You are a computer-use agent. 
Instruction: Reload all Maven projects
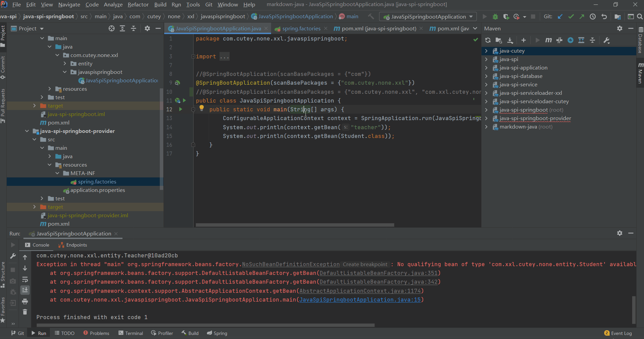click(x=488, y=40)
